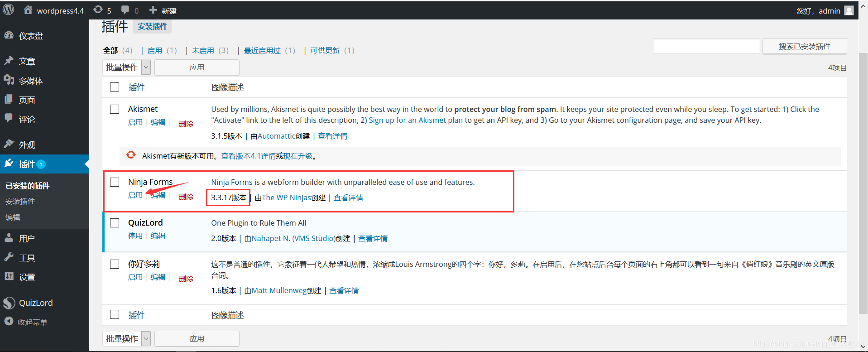Focus the installed plugins search field

(706, 46)
